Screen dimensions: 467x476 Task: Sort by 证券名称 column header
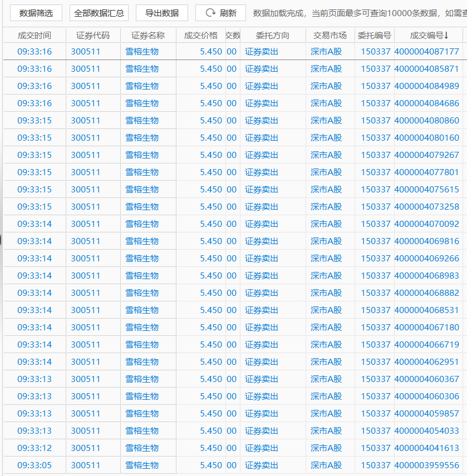(148, 36)
